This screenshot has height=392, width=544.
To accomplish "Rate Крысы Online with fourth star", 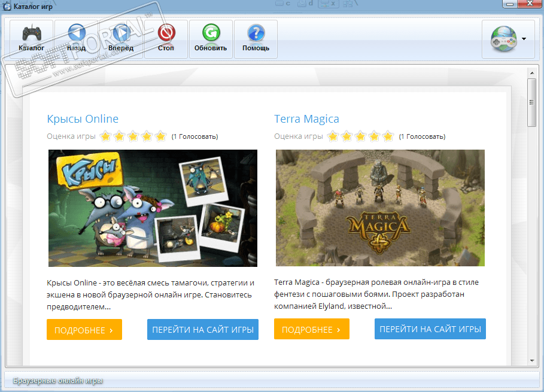I will point(147,136).
